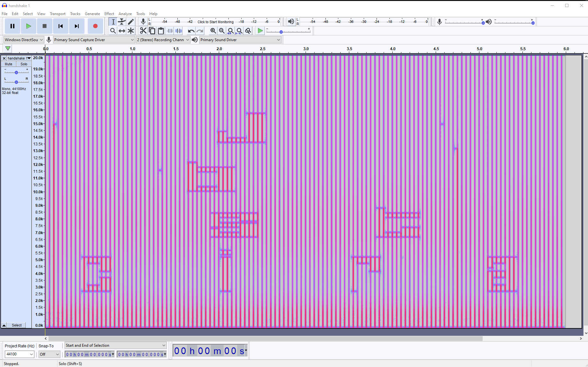Click the track gain slider knob
588x367 pixels.
point(16,72)
